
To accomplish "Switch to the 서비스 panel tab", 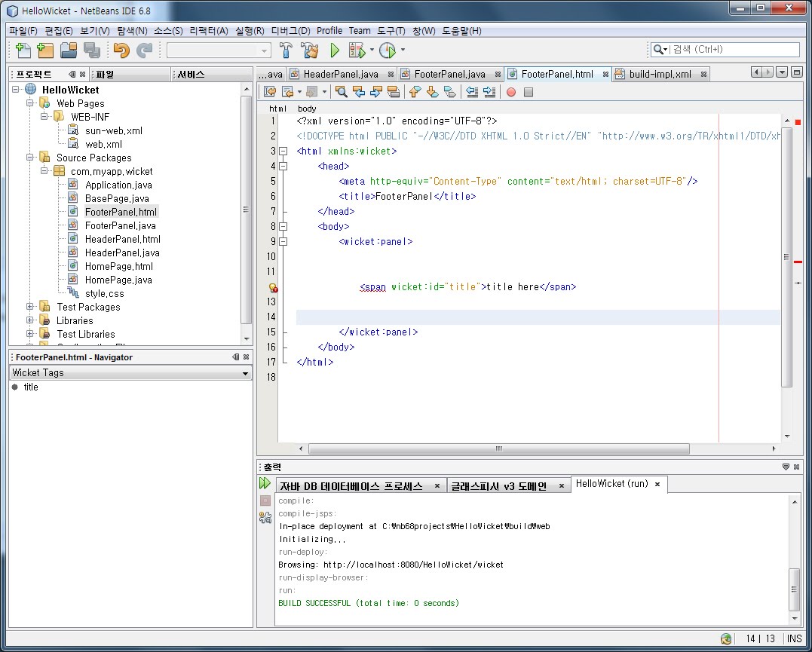I will coord(192,75).
